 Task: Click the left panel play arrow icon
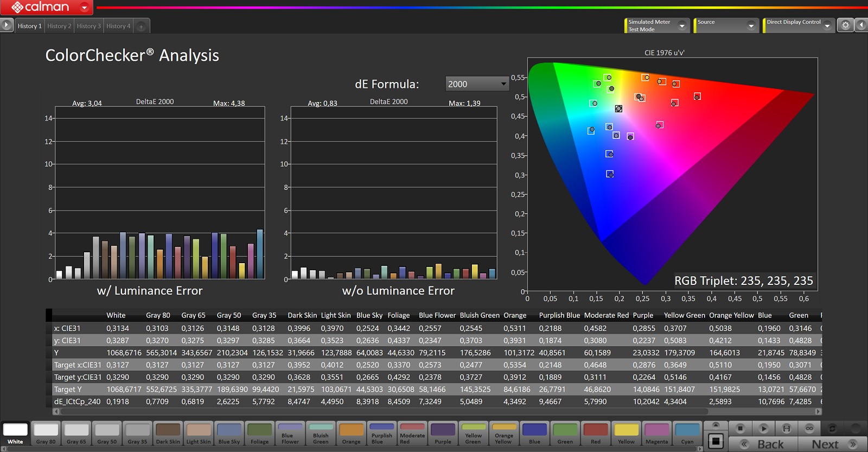tap(7, 25)
